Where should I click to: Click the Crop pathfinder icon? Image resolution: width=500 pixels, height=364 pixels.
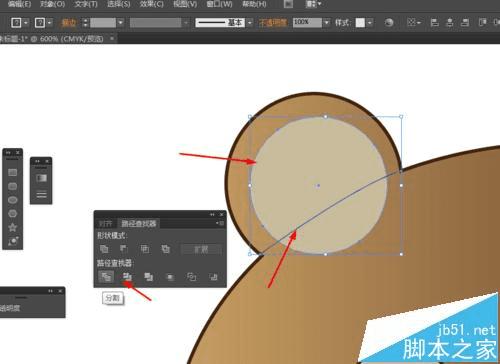(170, 277)
